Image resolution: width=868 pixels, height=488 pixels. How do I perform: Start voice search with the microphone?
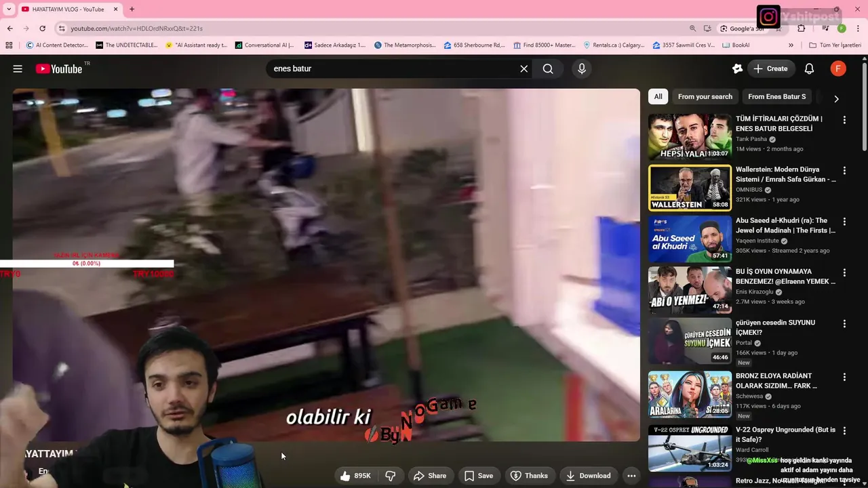point(581,68)
